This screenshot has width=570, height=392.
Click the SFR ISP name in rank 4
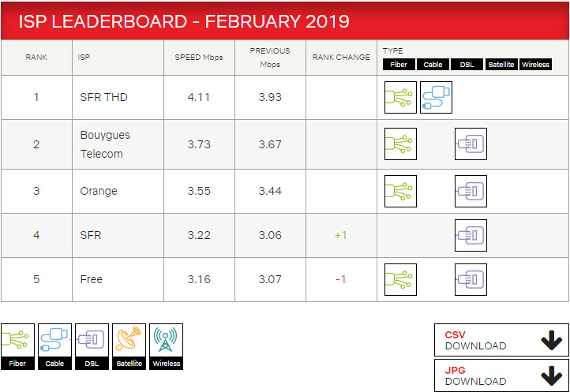[x=91, y=235]
